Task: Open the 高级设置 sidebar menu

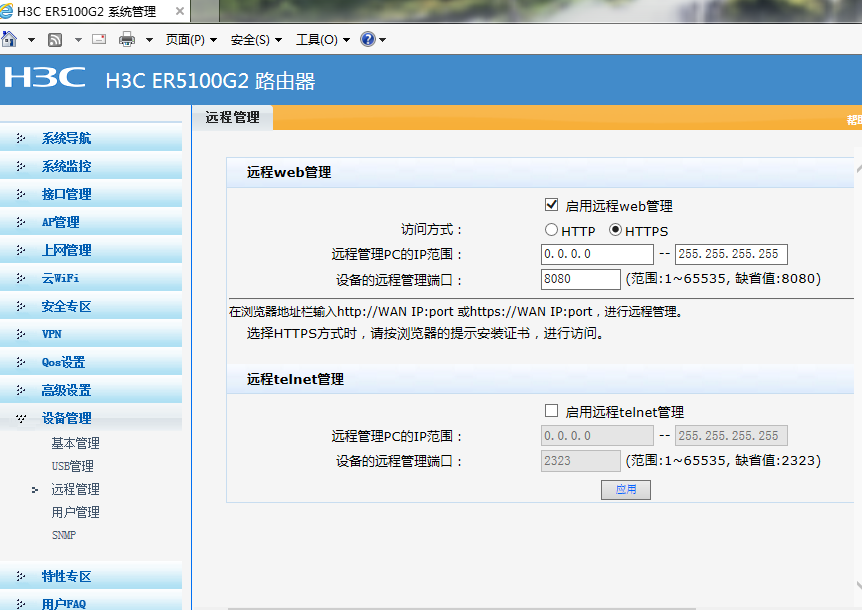Action: click(91, 390)
